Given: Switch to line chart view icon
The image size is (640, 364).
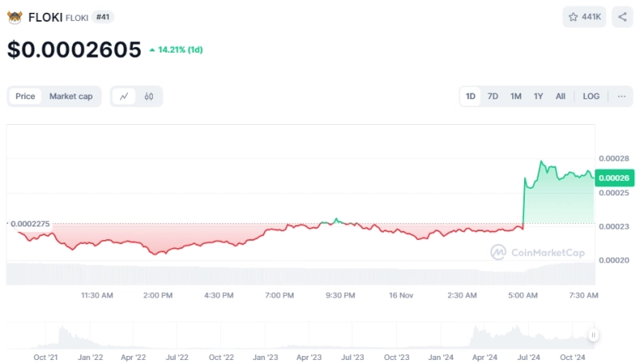Looking at the screenshot, I should 124,97.
